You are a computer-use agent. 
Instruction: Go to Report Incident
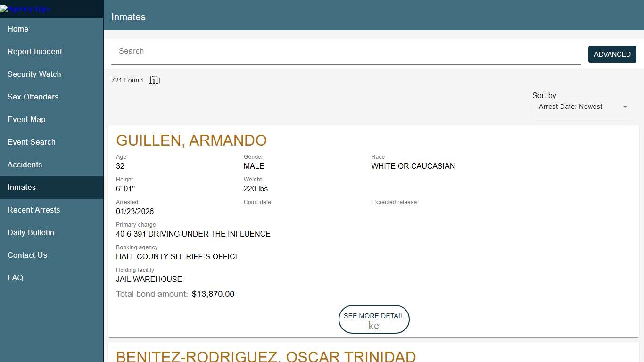(x=35, y=51)
